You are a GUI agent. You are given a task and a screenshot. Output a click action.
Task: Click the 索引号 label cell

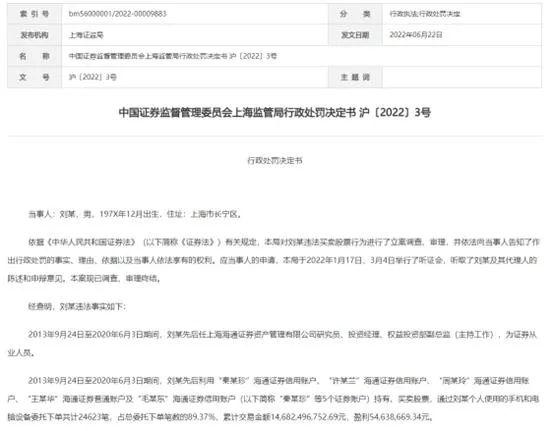click(x=35, y=14)
